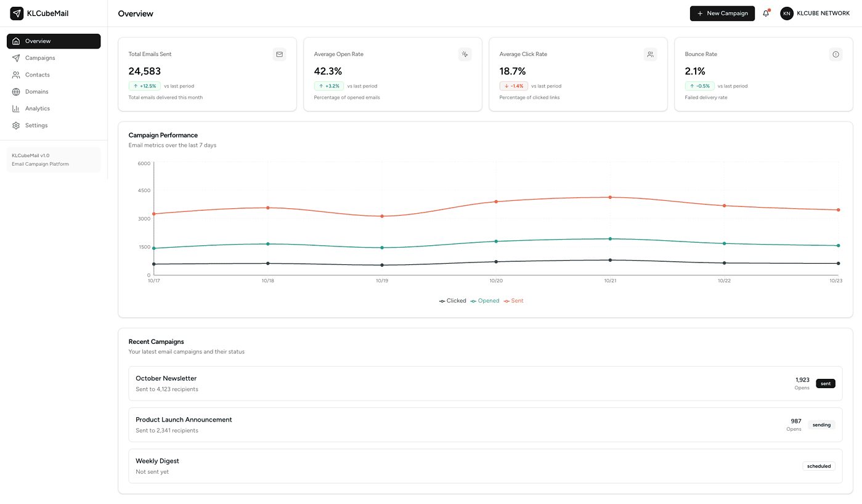Click the Sent data point at 10/21

point(610,197)
